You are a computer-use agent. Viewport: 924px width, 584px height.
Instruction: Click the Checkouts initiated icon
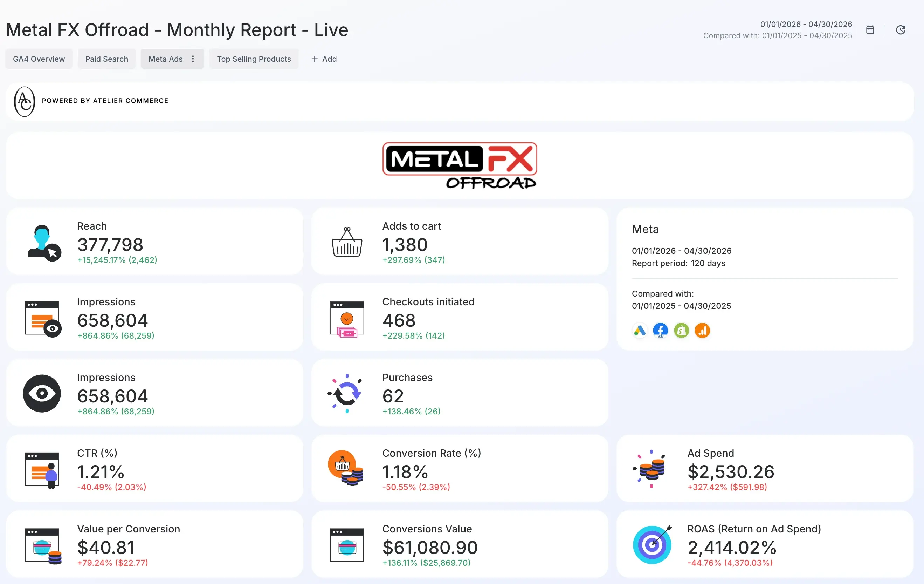tap(347, 319)
